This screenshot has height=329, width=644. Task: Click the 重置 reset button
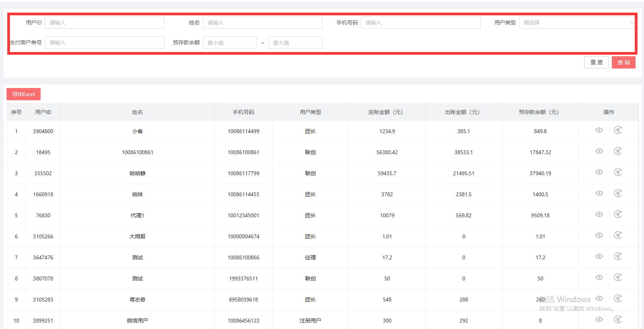pyautogui.click(x=596, y=62)
